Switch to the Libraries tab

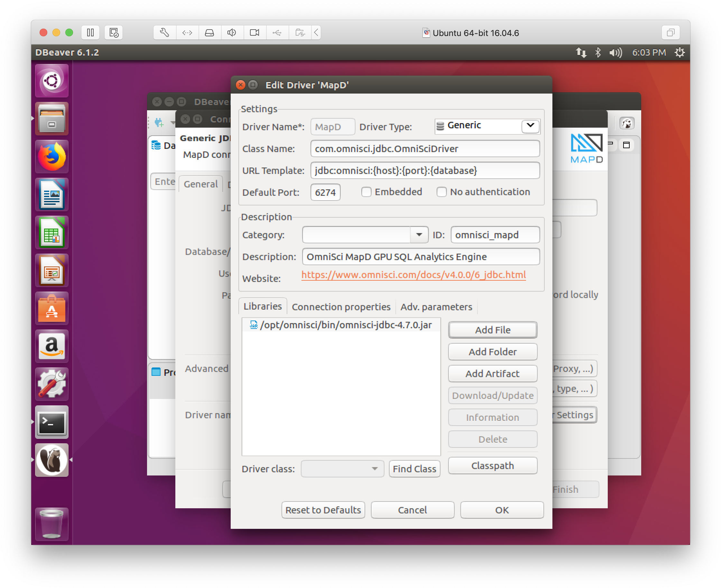(x=263, y=306)
